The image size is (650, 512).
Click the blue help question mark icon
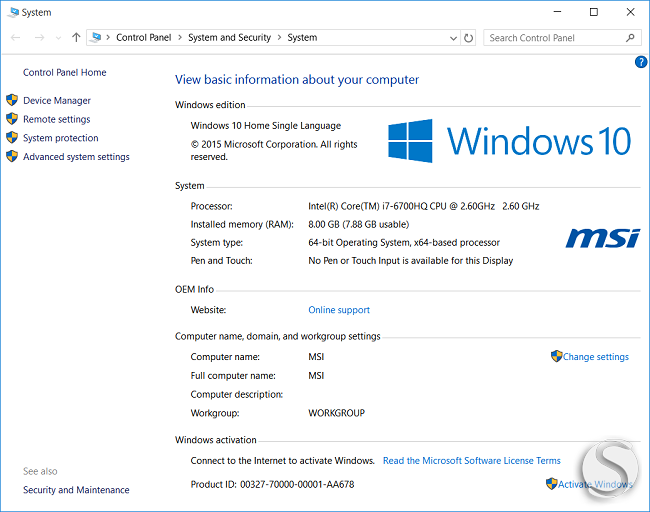pyautogui.click(x=640, y=62)
